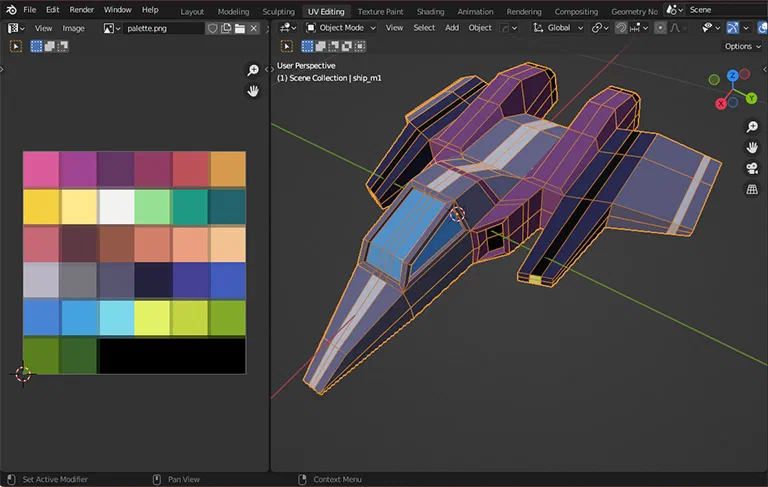Toggle fake user shield for palette.png
This screenshot has height=487, width=768.
tap(213, 28)
